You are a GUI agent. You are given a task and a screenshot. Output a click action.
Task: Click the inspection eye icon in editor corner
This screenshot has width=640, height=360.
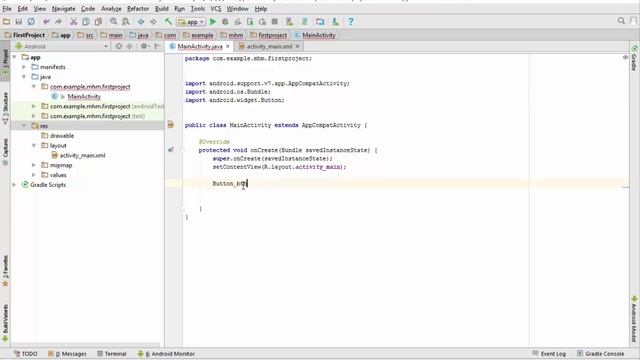click(x=625, y=58)
